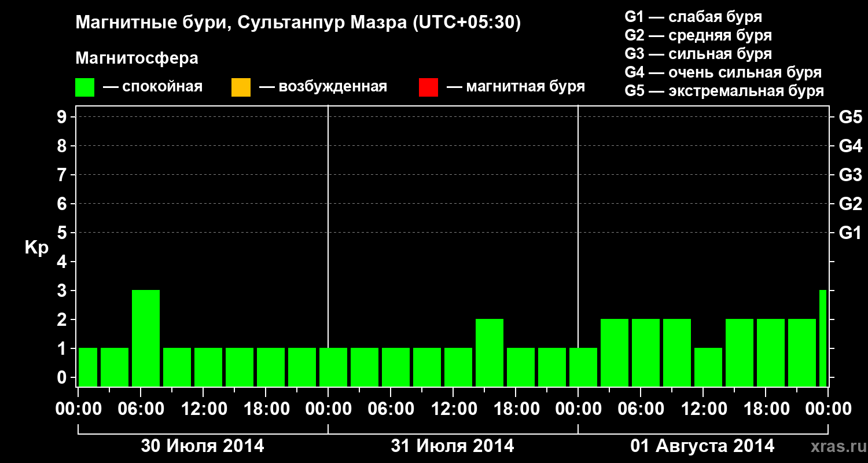Click the right axis label G5
The height and width of the screenshot is (463, 868).
850,117
